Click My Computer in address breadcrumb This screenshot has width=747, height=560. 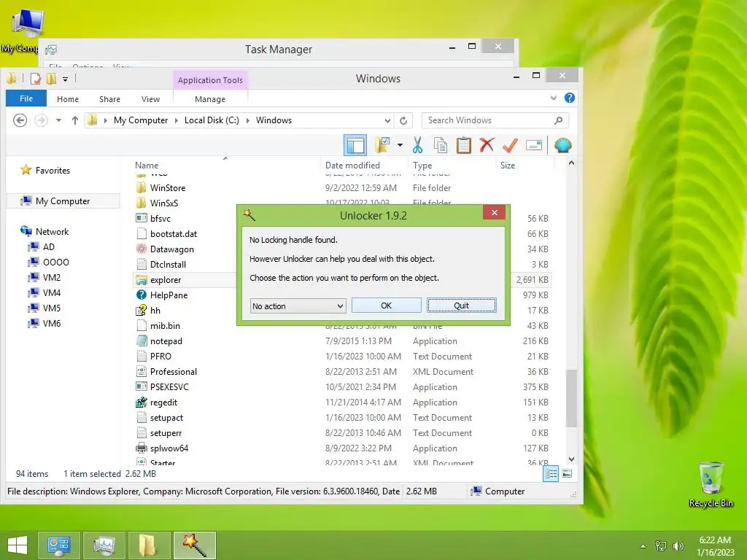coord(141,120)
